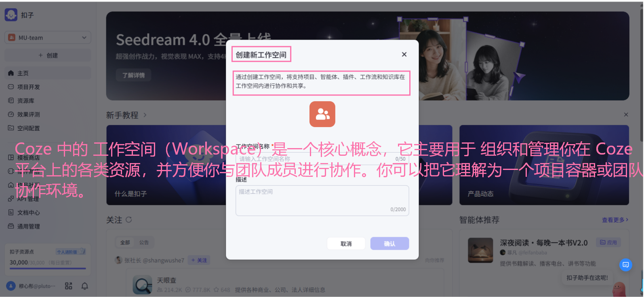Expand the 新手教程 chevron
This screenshot has height=297, width=644.
click(145, 115)
